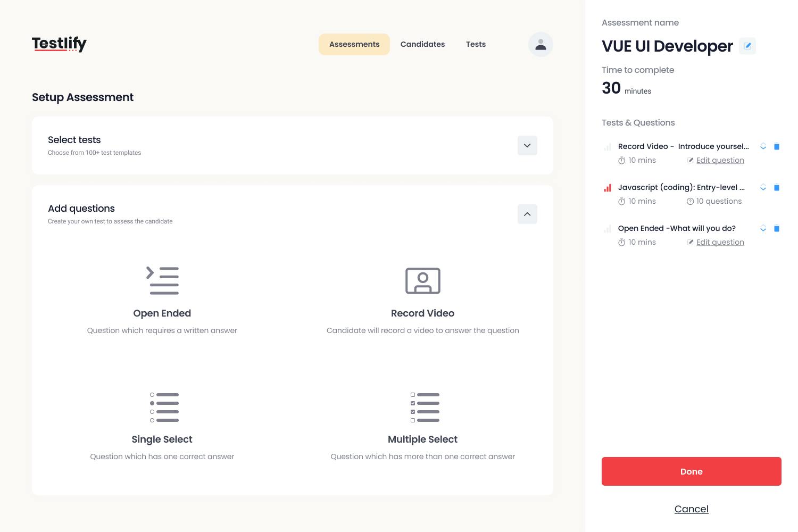Click the Open Ended question type icon

pyautogui.click(x=162, y=280)
